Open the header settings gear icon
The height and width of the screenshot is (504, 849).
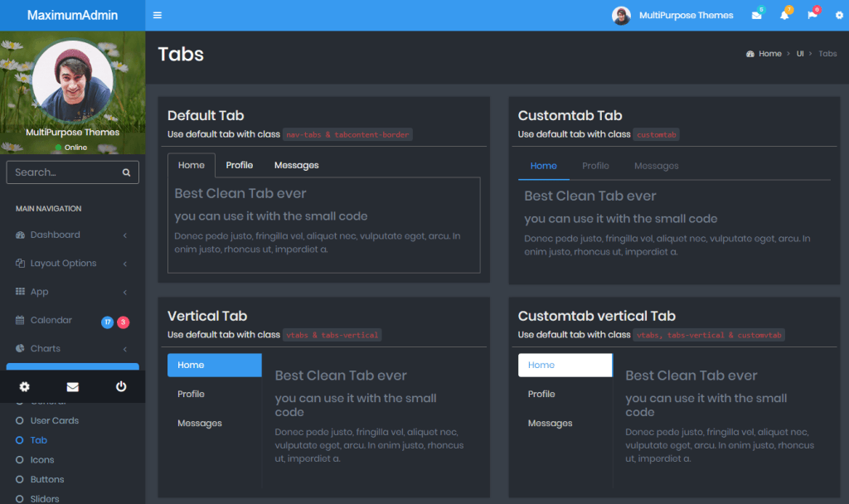click(x=839, y=15)
